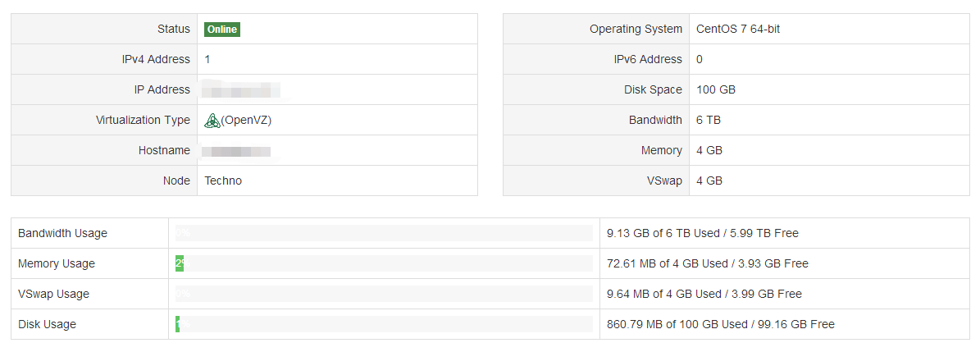Click the Memory Usage progress bar

tap(384, 263)
